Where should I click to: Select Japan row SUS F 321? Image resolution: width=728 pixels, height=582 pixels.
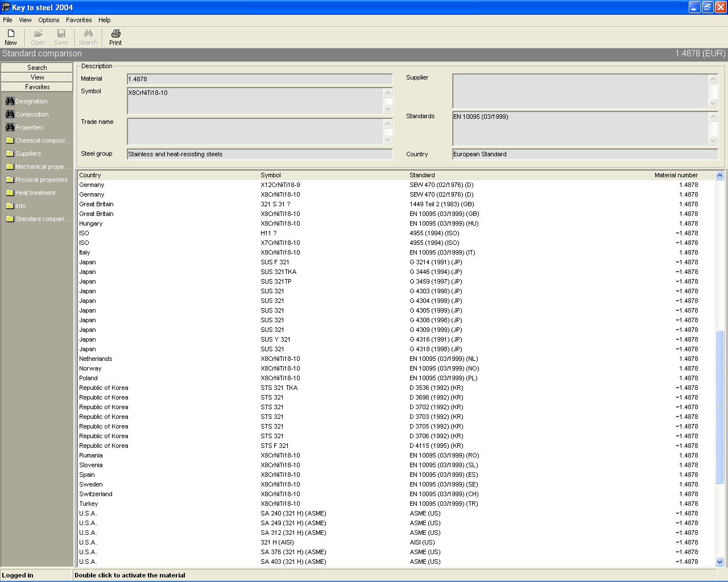tap(396, 262)
